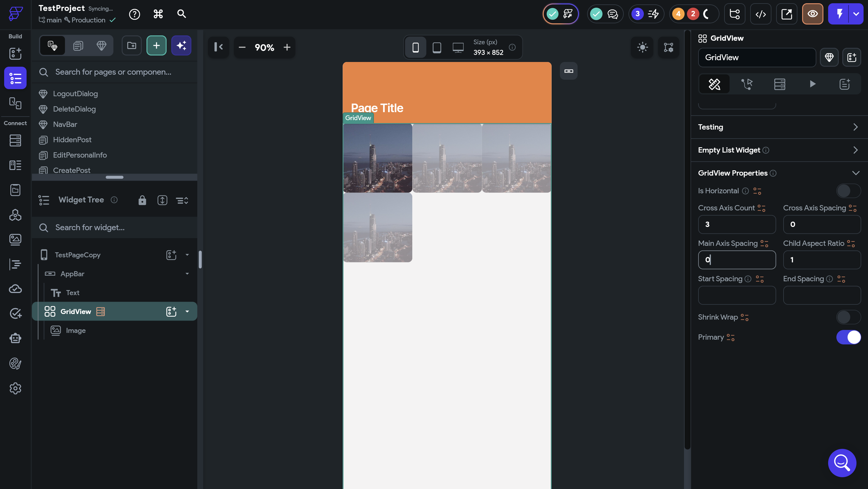
Task: Open the developer code view icon
Action: coord(760,14)
